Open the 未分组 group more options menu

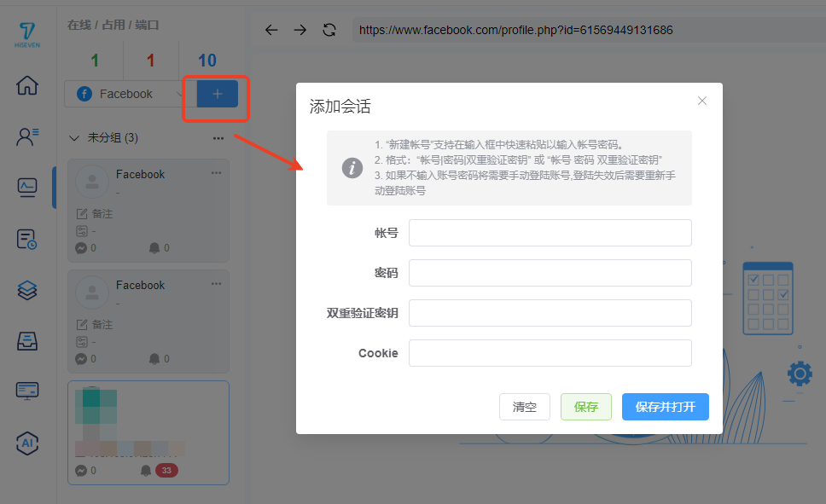pos(218,137)
